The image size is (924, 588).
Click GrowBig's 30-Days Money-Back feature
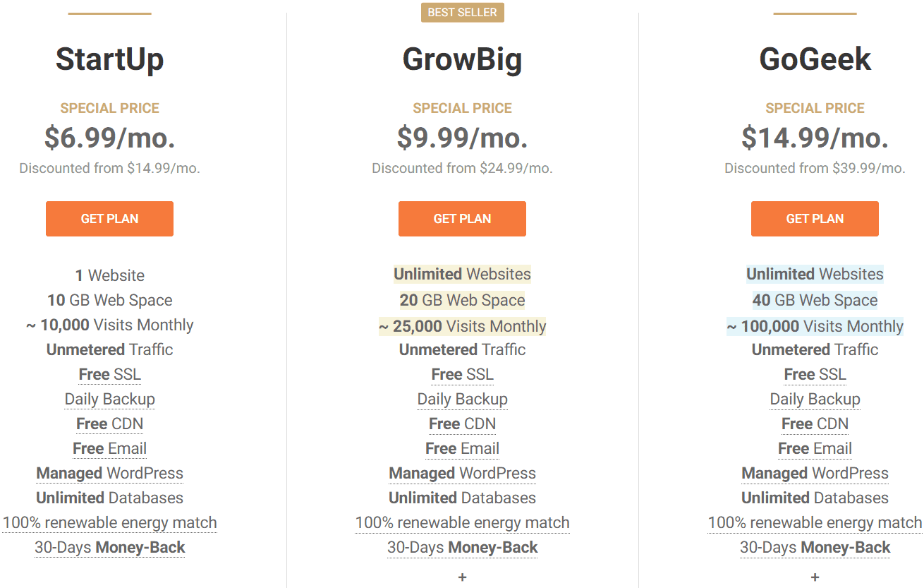[462, 548]
